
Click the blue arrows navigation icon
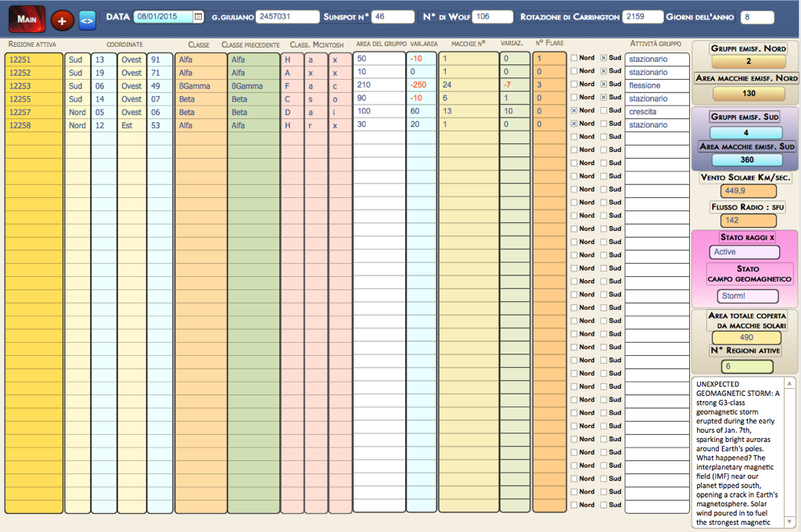[87, 20]
